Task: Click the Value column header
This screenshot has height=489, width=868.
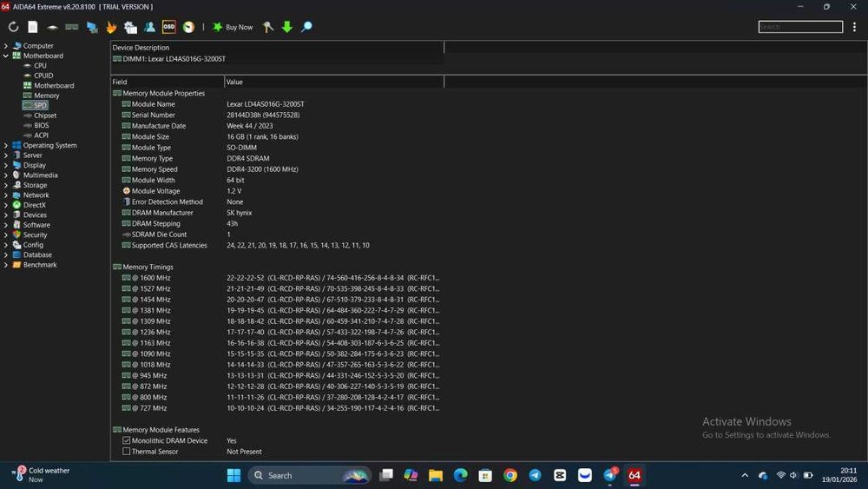Action: click(x=334, y=82)
